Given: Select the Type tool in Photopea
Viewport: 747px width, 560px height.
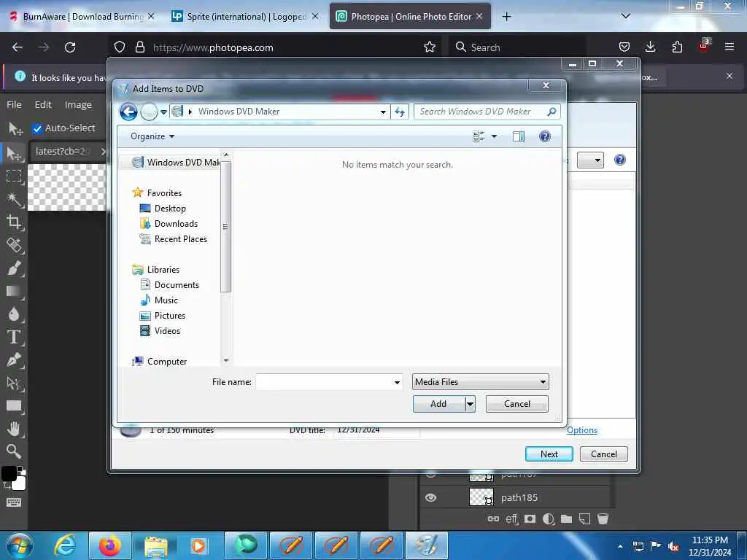Looking at the screenshot, I should pyautogui.click(x=14, y=337).
